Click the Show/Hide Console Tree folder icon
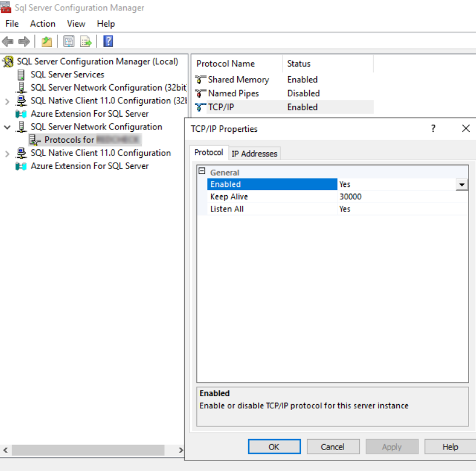This screenshot has height=471, width=476. 46,41
